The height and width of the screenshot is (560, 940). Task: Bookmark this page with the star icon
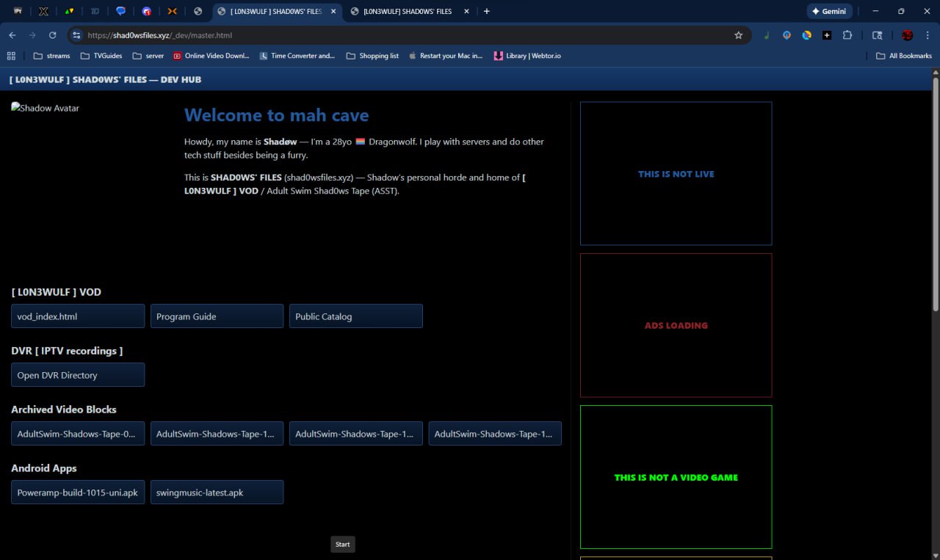point(738,35)
